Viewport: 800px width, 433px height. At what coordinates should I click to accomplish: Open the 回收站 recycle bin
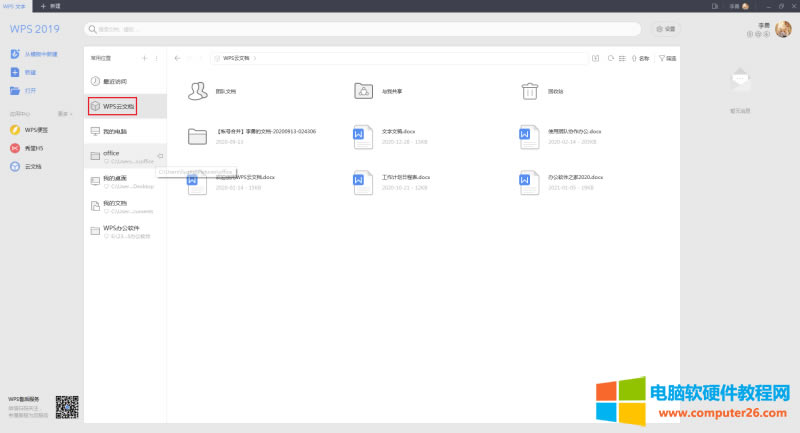(x=529, y=92)
